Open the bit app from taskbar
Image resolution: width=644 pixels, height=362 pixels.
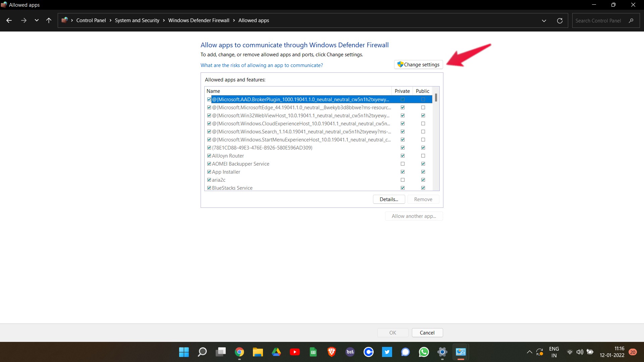pyautogui.click(x=350, y=352)
